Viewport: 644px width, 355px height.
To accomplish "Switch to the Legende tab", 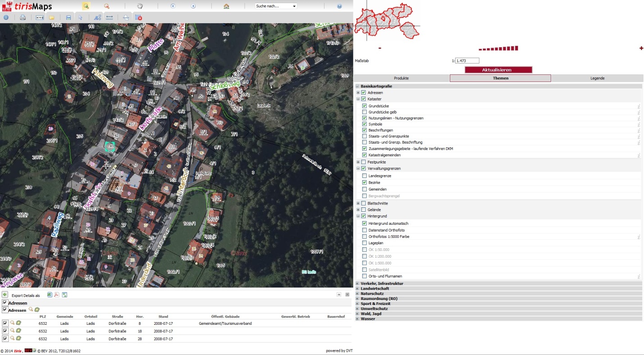I will click(598, 78).
